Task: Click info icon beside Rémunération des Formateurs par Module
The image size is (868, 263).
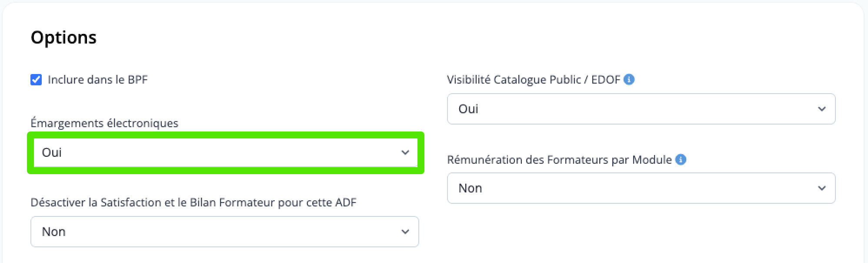Action: point(681,160)
